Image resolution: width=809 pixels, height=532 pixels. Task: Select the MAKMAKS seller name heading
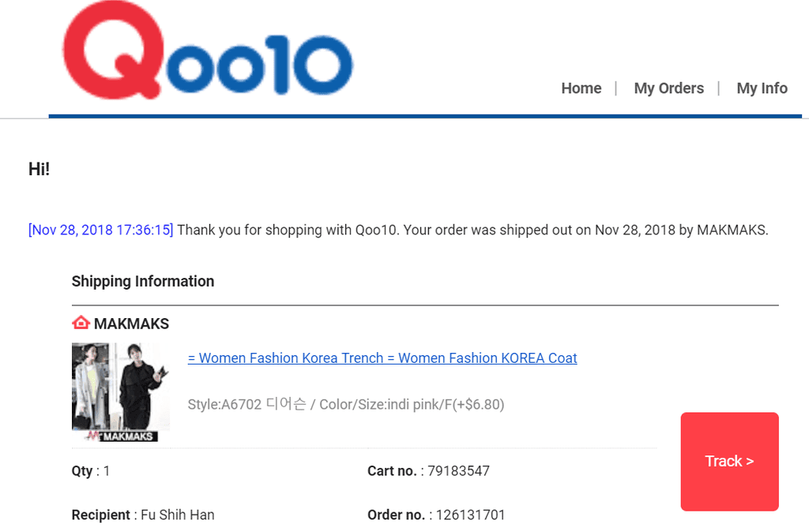click(131, 324)
